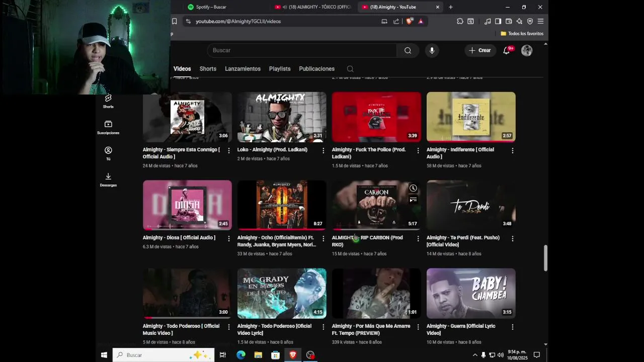The height and width of the screenshot is (362, 644).
Task: Click the Brave Rewards triangle icon
Action: point(421,21)
